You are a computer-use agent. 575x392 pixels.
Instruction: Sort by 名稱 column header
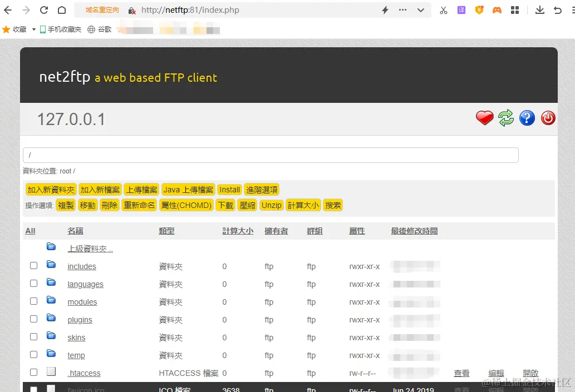76,231
